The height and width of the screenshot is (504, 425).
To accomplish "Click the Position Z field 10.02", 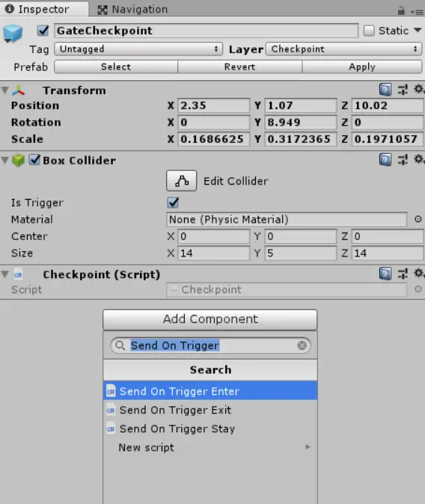I will [388, 105].
